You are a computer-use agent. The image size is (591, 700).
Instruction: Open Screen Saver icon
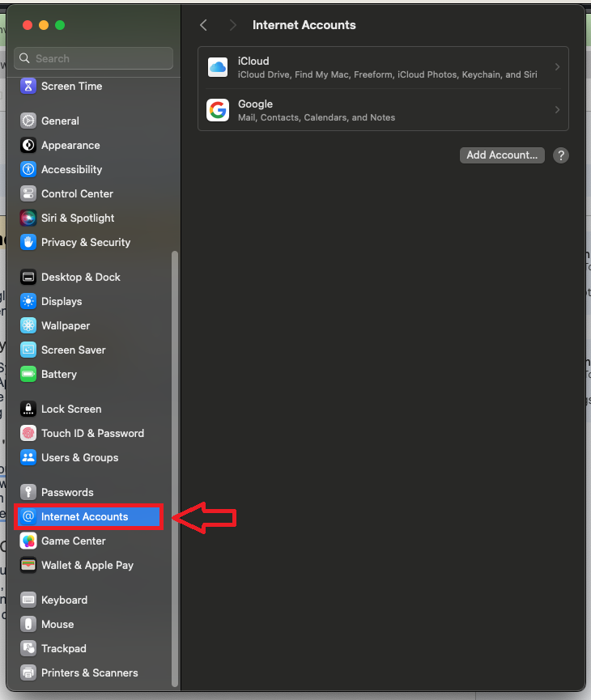28,350
